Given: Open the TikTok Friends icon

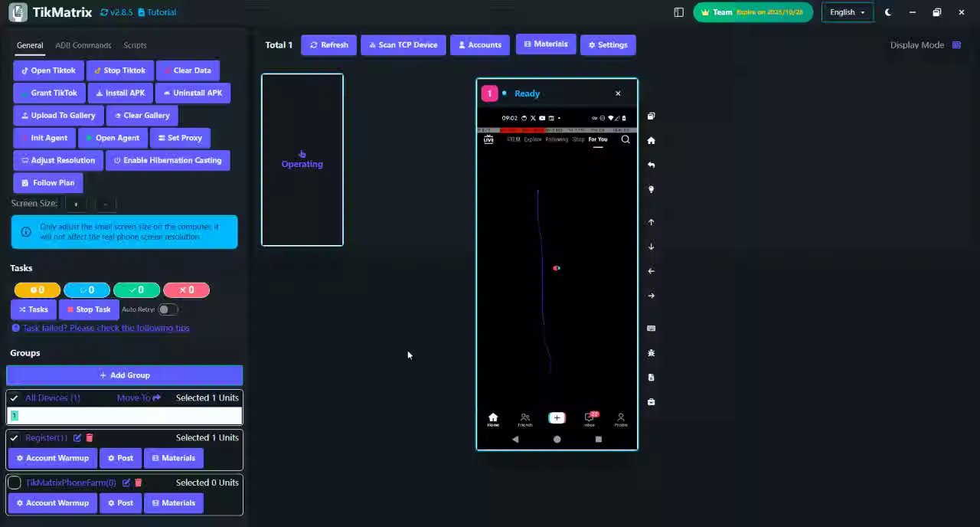Looking at the screenshot, I should (524, 420).
